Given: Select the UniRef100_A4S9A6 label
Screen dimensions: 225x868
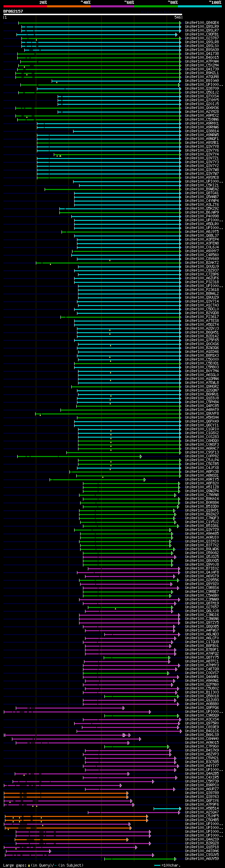Looking at the screenshot, I should point(202,851).
